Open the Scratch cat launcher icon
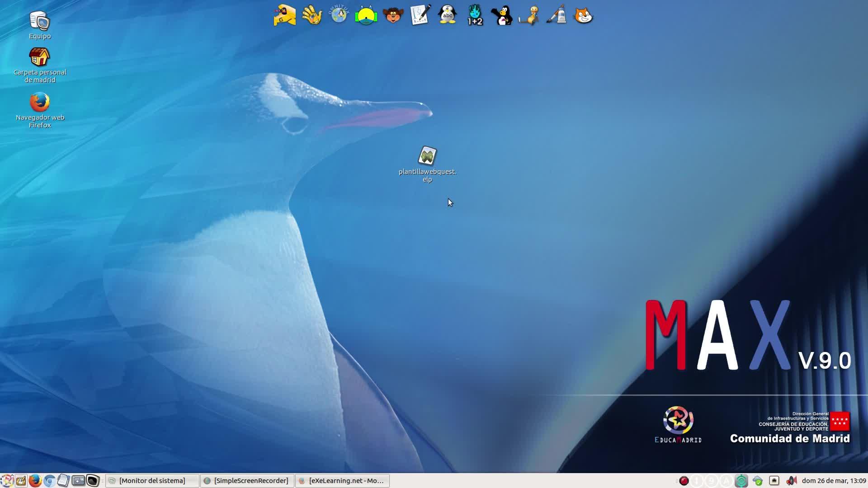This screenshot has width=868, height=488. [583, 15]
